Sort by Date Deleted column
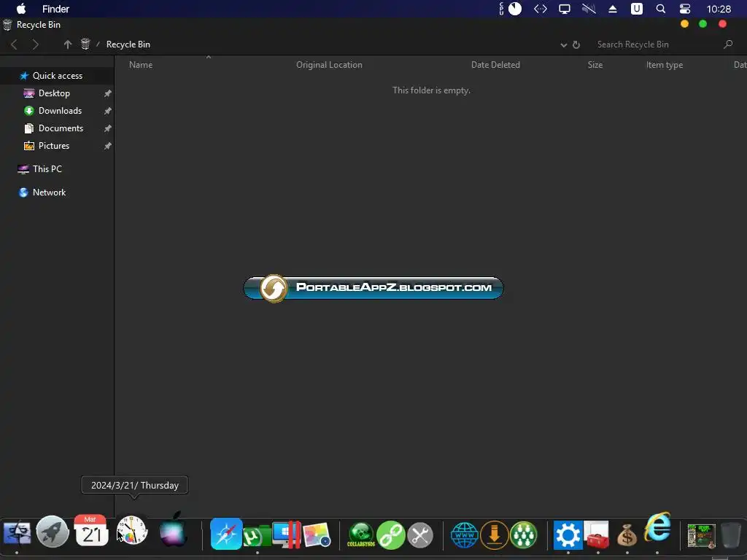 [495, 65]
